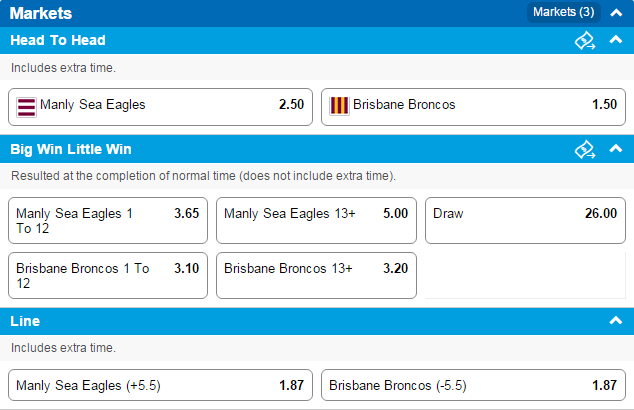Bet on Brisbane Broncos head to head 1.50
Image resolution: width=634 pixels, height=410 pixels.
coord(473,107)
